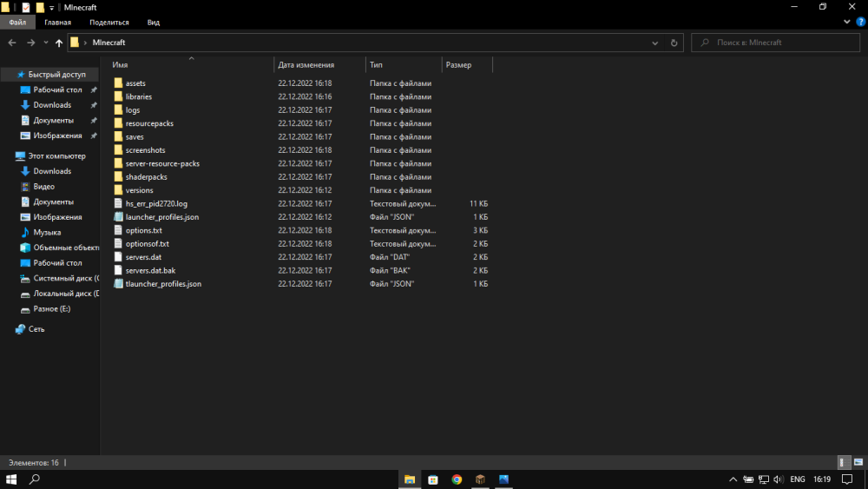The height and width of the screenshot is (489, 868).
Task: Click New folder icon in quick access toolbar
Action: pyautogui.click(x=40, y=7)
